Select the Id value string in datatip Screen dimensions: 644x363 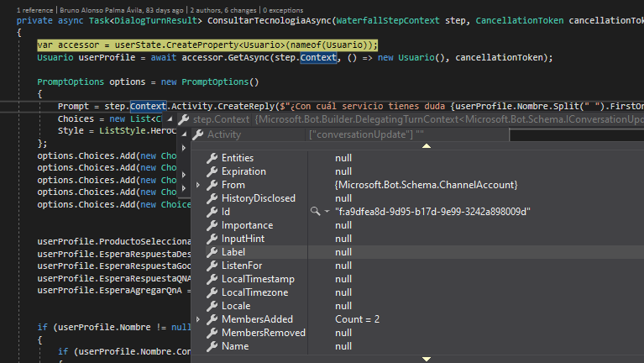432,212
